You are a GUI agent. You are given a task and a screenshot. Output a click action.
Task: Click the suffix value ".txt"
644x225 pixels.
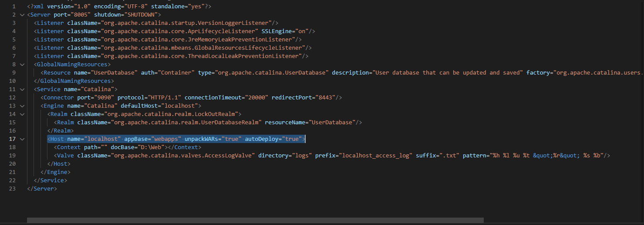[449, 155]
